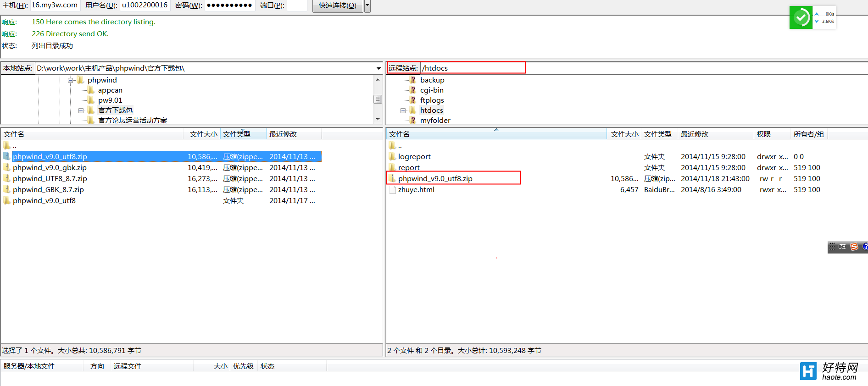
Task: Click permissions cell -rw-r--r-- of remote zip
Action: point(772,179)
